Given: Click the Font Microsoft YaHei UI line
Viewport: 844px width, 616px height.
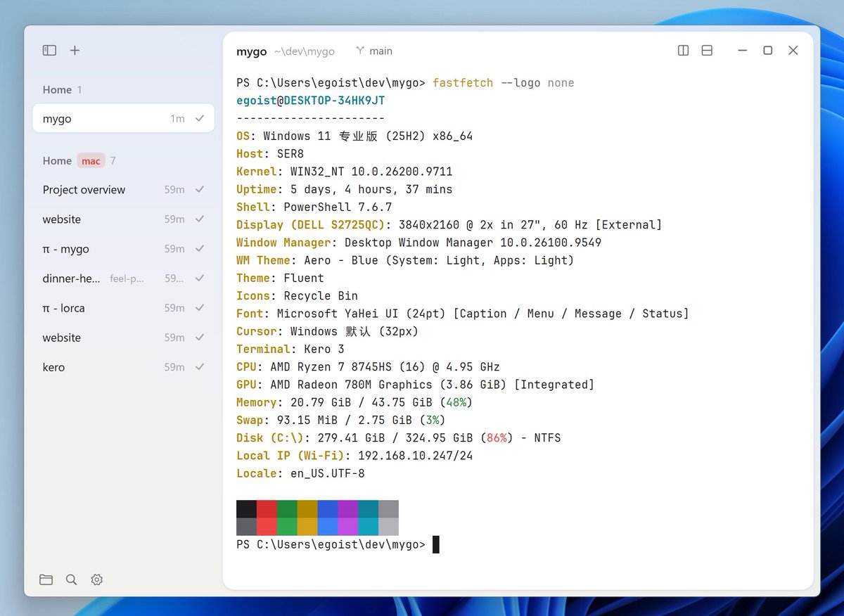Looking at the screenshot, I should 463,314.
